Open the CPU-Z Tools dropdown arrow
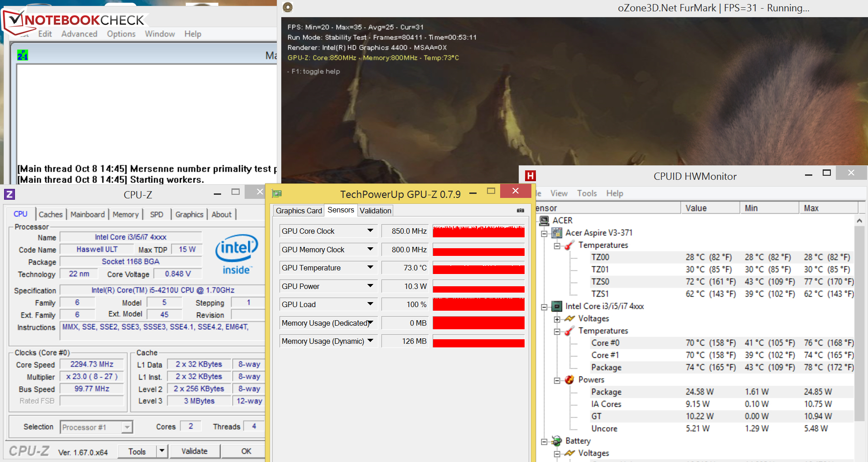 [162, 451]
